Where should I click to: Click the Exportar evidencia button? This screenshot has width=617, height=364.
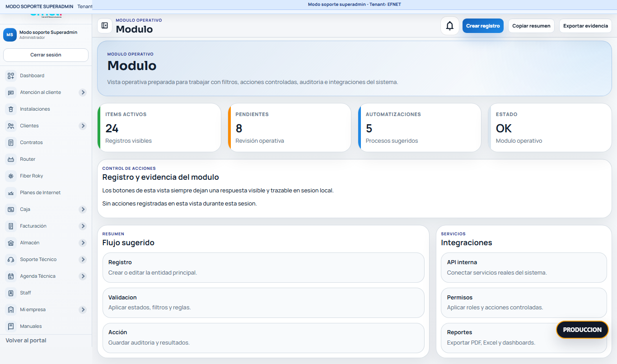pyautogui.click(x=585, y=26)
